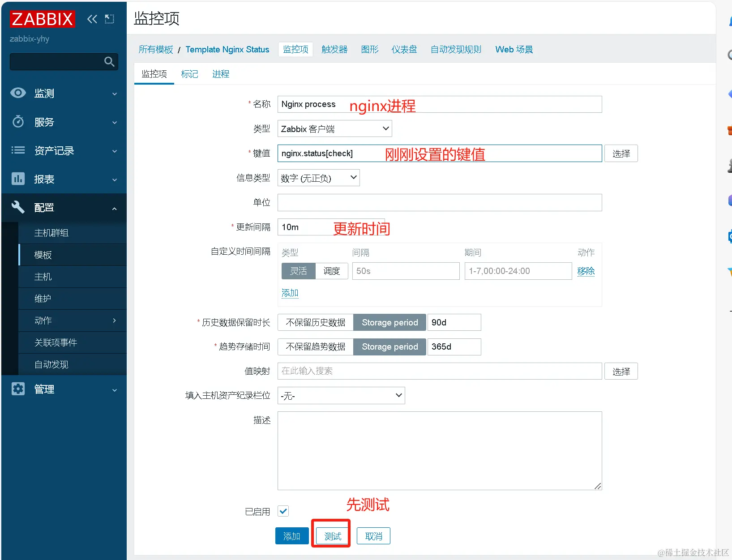
Task: Expand the 管理 menu chevron
Action: (115, 390)
